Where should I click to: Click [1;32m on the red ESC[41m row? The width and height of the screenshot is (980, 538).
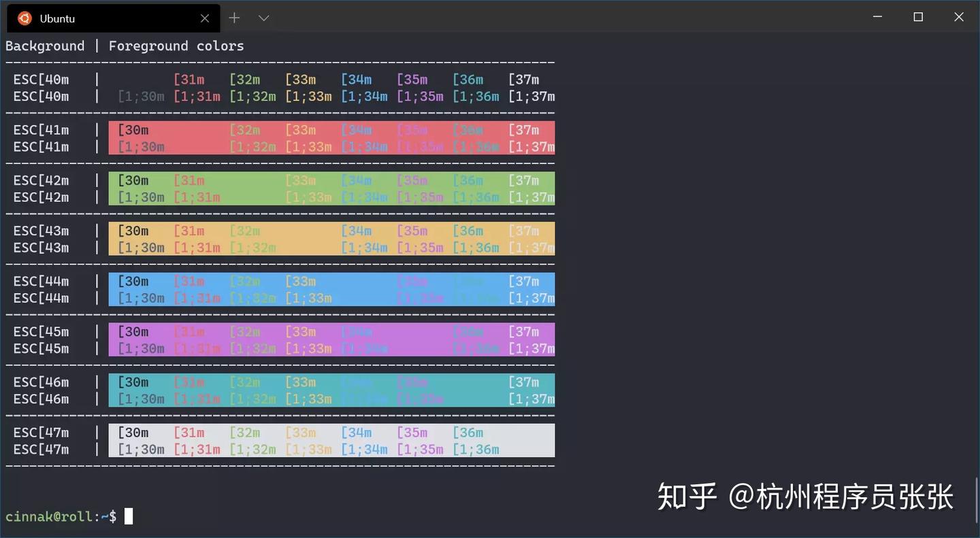pyautogui.click(x=252, y=147)
